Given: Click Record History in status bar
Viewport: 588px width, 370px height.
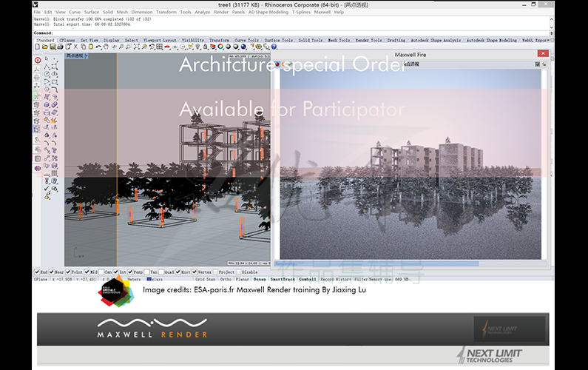Looking at the screenshot, I should [336, 279].
